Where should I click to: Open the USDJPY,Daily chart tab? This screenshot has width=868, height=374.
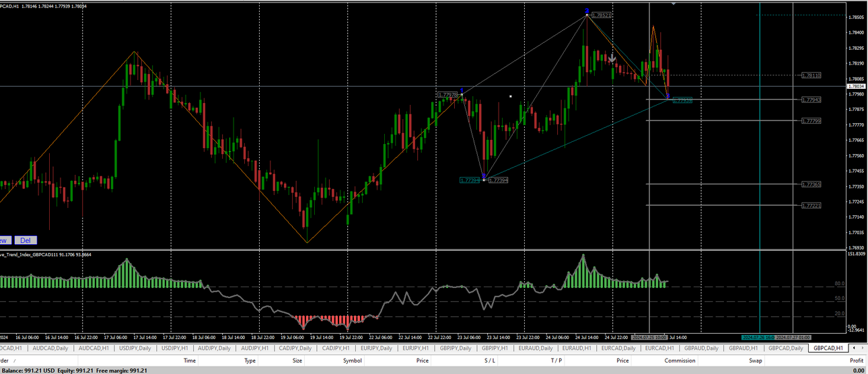pos(136,348)
